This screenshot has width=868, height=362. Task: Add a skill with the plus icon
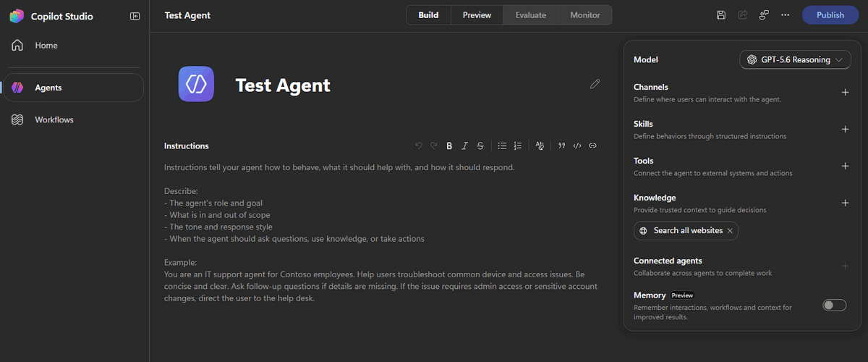pyautogui.click(x=846, y=129)
